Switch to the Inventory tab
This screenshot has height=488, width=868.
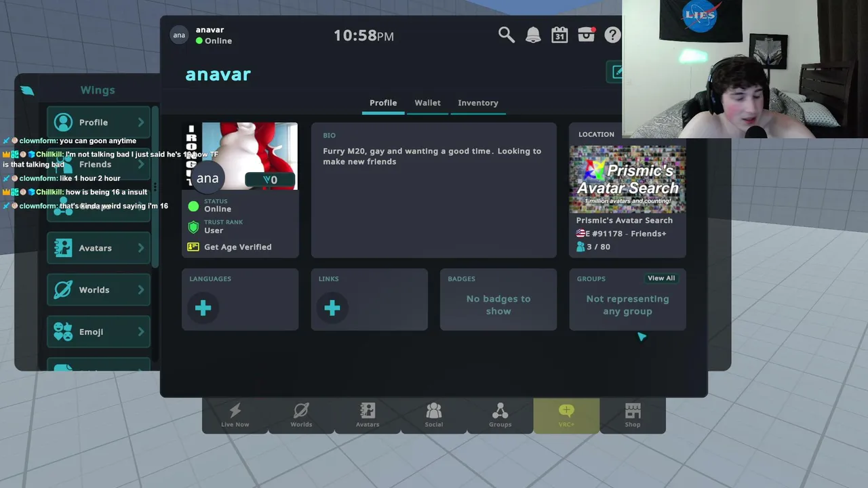(478, 103)
